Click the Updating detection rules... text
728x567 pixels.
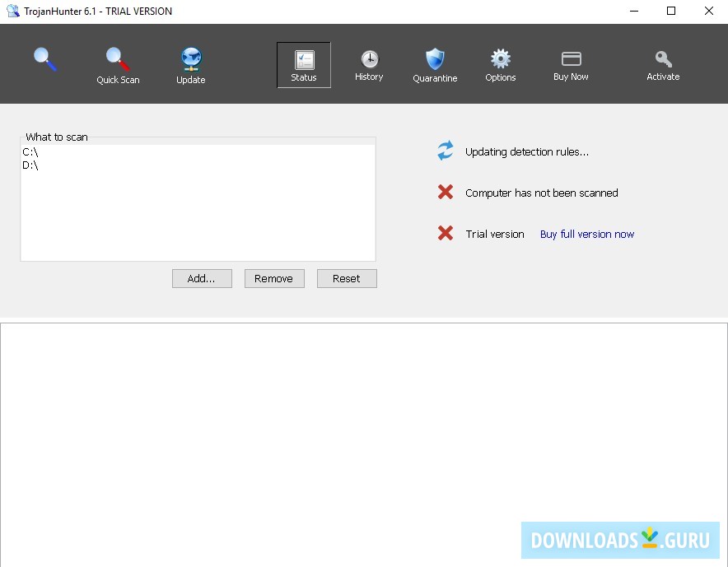527,151
